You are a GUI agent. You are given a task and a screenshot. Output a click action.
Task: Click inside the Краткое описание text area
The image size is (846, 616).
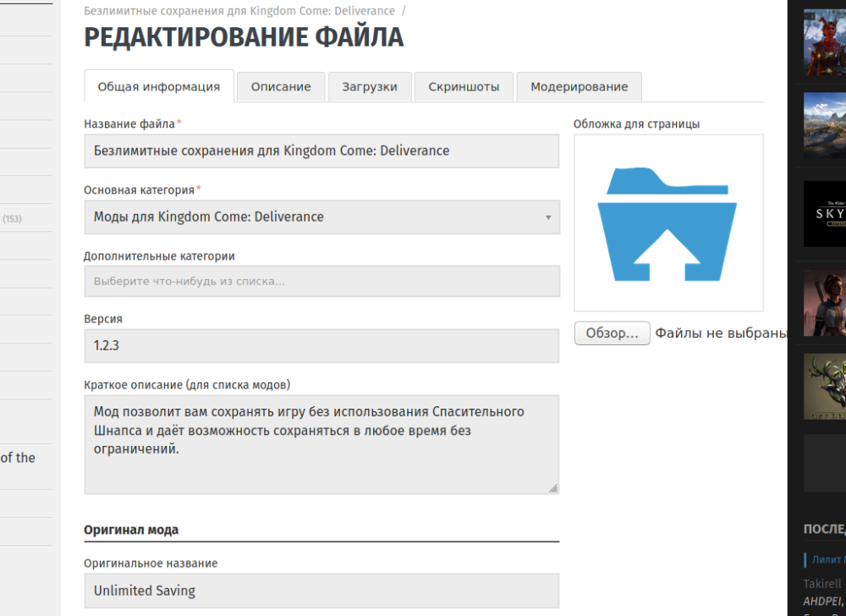tap(321, 444)
